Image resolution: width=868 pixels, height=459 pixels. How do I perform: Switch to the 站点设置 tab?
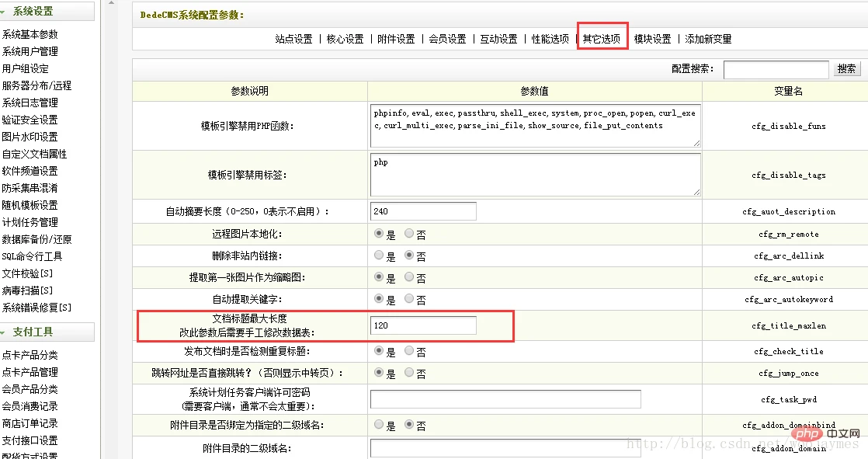pyautogui.click(x=294, y=39)
